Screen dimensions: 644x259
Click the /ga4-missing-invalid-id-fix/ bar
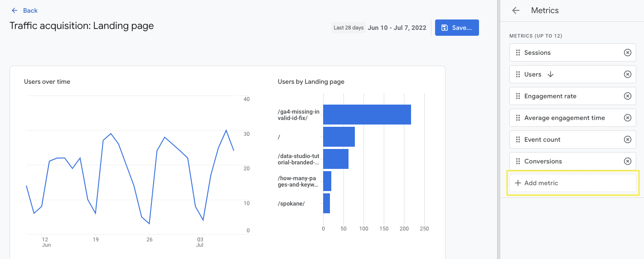367,115
